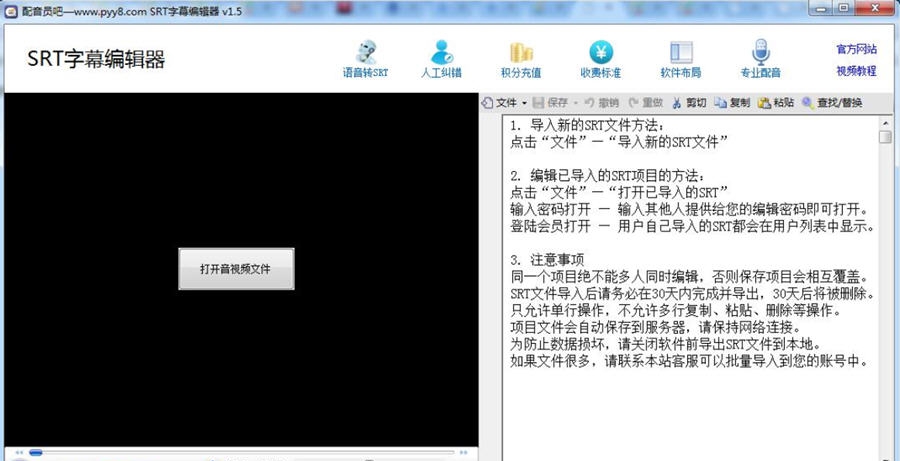The width and height of the screenshot is (900, 461).
Task: Click the 人工纠错 manual correction icon
Action: pyautogui.click(x=440, y=56)
